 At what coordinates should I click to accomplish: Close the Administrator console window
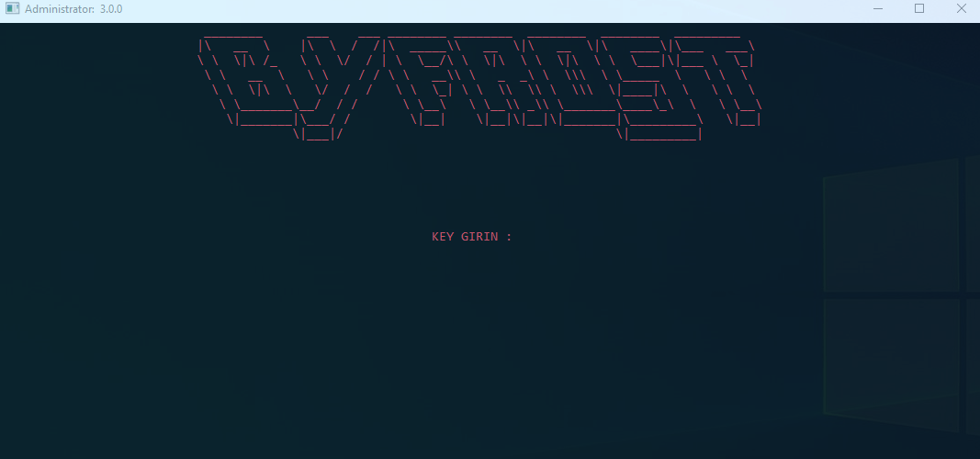[962, 9]
